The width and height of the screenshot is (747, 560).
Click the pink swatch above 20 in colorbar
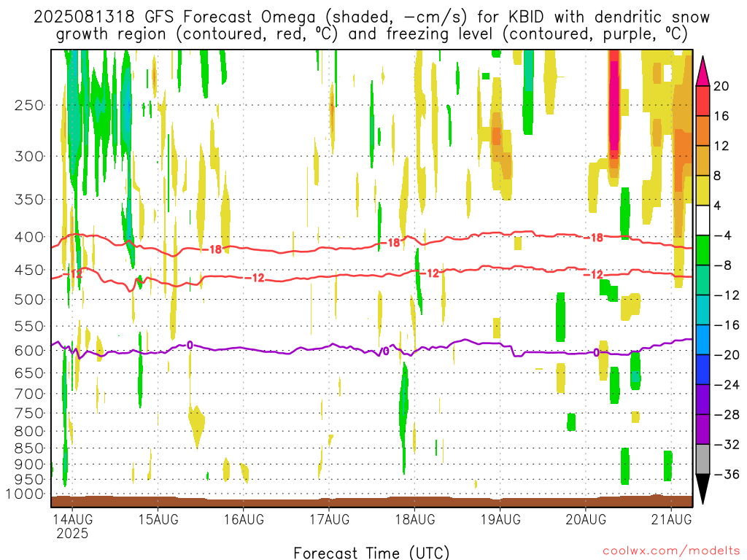click(703, 74)
